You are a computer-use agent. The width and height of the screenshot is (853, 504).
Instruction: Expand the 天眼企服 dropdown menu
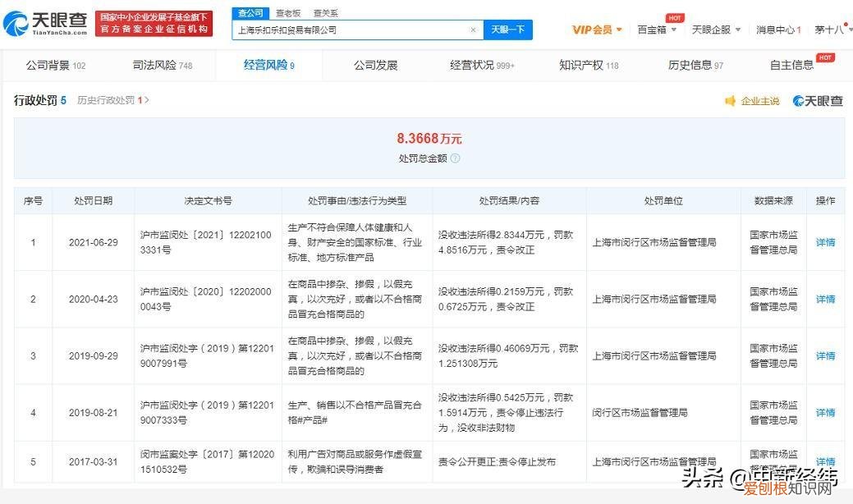click(x=716, y=30)
